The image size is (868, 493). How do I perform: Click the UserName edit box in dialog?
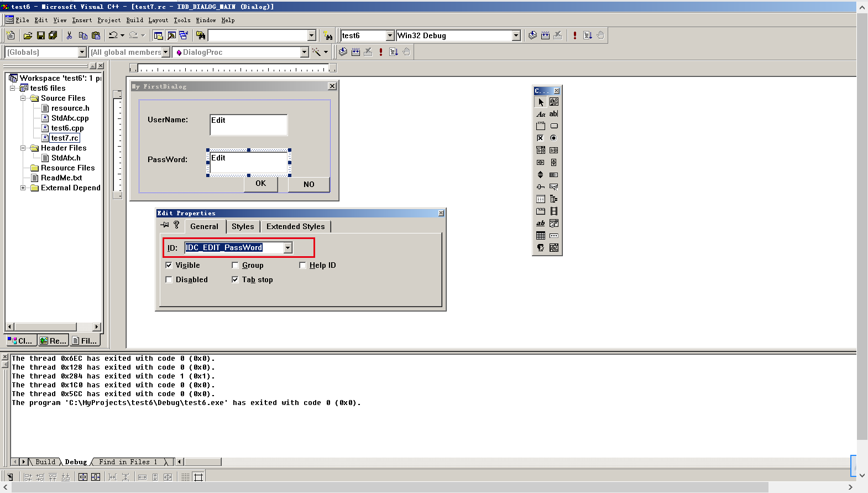point(248,124)
